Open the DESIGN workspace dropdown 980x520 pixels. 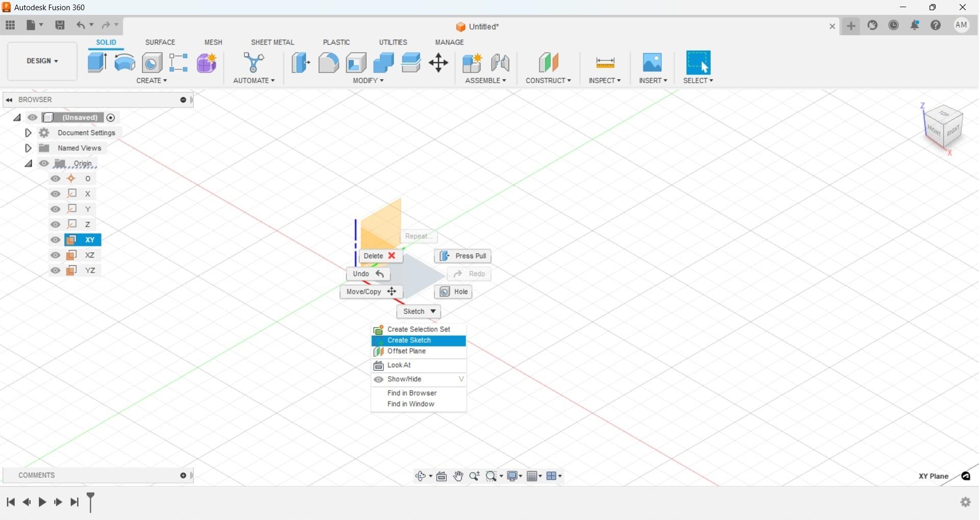coord(42,61)
